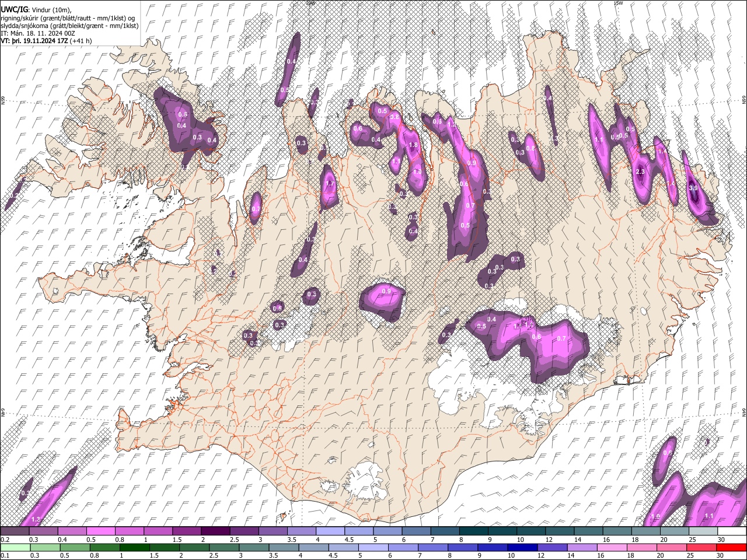
Task: Select the 'slydda/snjókoma' legend description line
Action: click(69, 26)
